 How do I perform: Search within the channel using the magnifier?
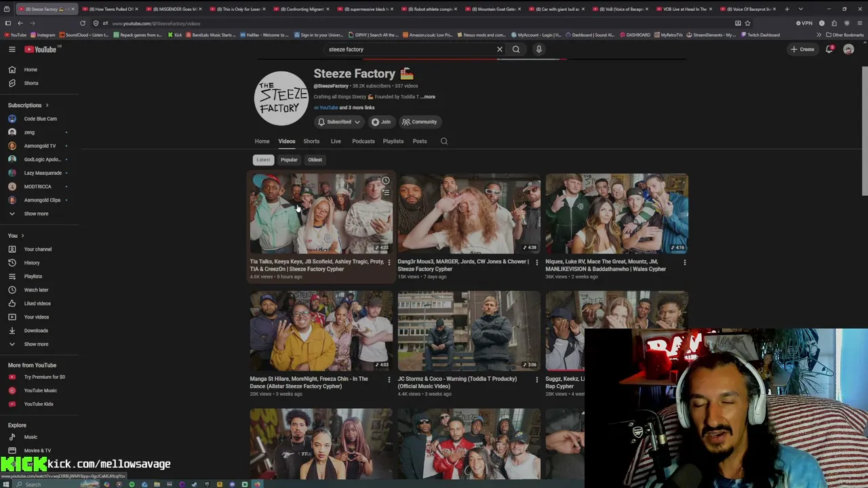click(444, 141)
